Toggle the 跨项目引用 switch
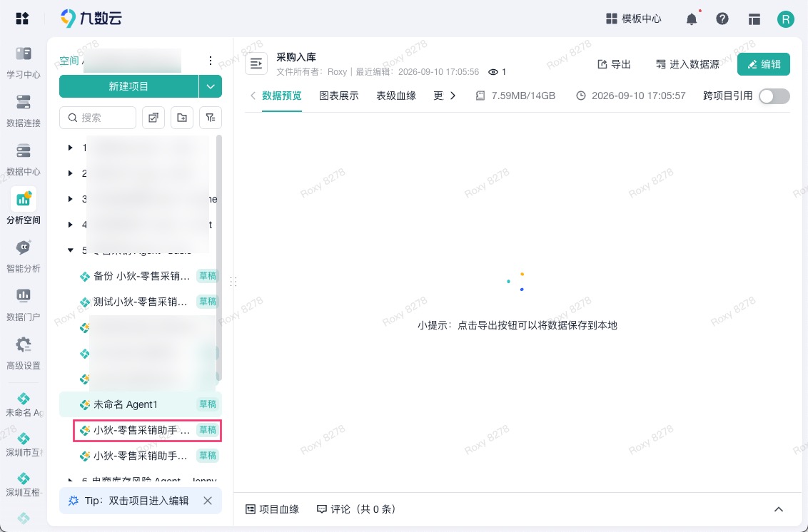 (x=774, y=96)
